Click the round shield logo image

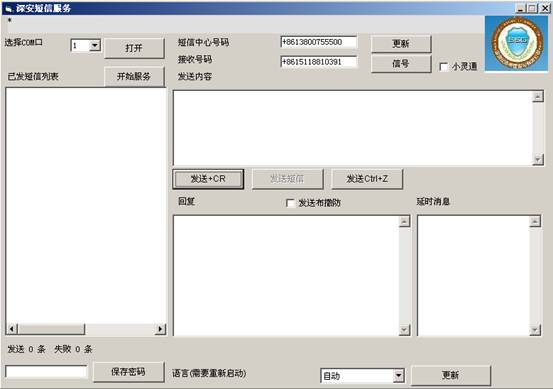click(517, 43)
